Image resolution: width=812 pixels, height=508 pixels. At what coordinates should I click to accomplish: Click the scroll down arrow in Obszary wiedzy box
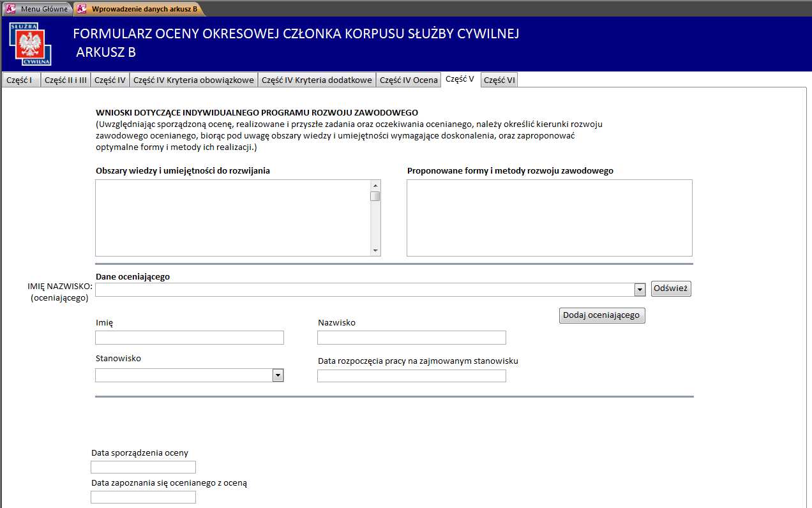click(x=375, y=250)
